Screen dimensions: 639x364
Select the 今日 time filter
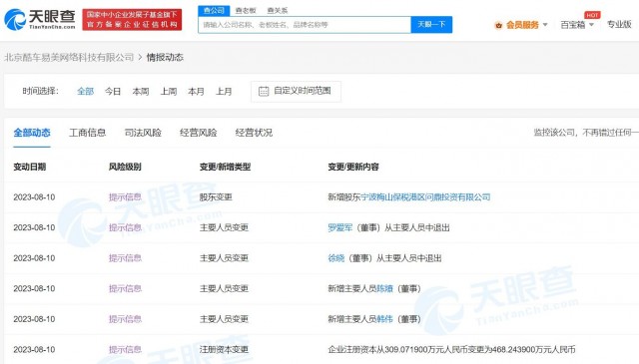(113, 91)
